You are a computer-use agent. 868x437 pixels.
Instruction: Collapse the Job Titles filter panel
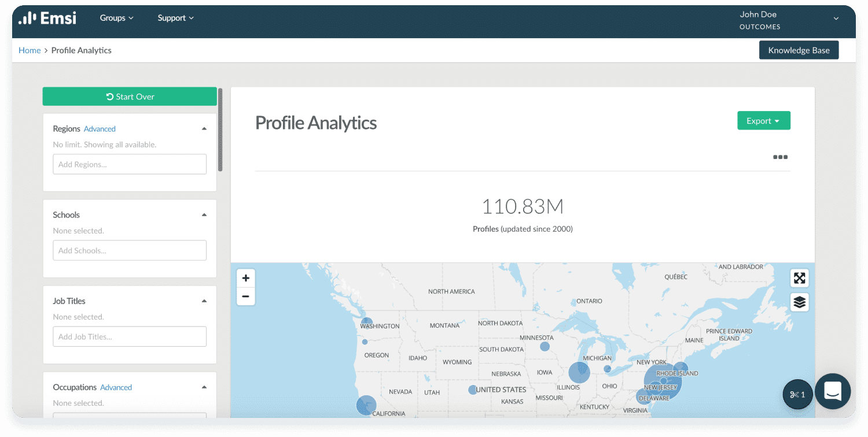point(204,301)
